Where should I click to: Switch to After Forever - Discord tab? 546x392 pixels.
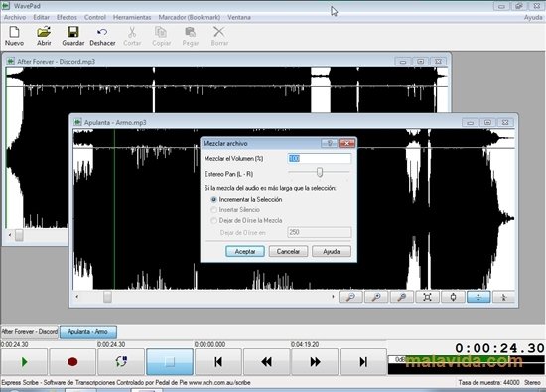[29, 332]
